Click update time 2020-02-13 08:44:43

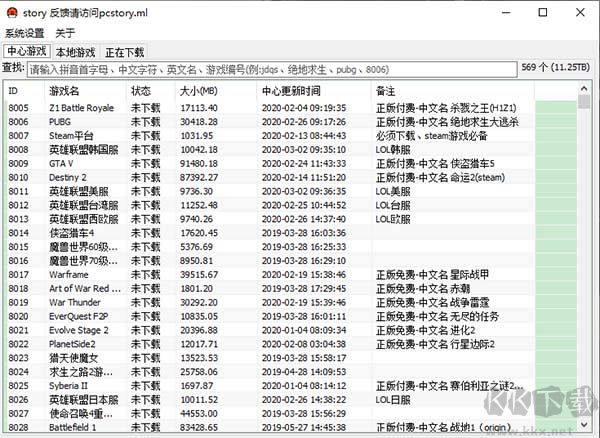304,136
